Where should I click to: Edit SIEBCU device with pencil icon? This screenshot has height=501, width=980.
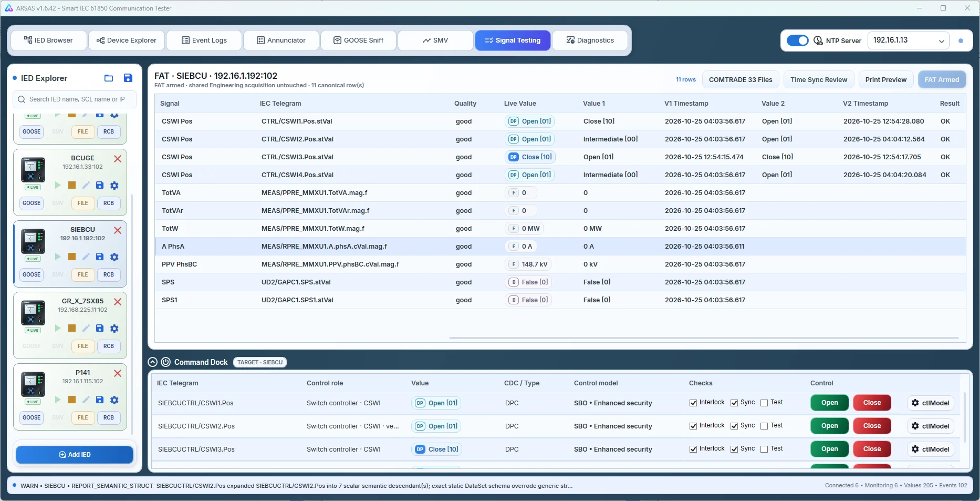[x=86, y=257]
